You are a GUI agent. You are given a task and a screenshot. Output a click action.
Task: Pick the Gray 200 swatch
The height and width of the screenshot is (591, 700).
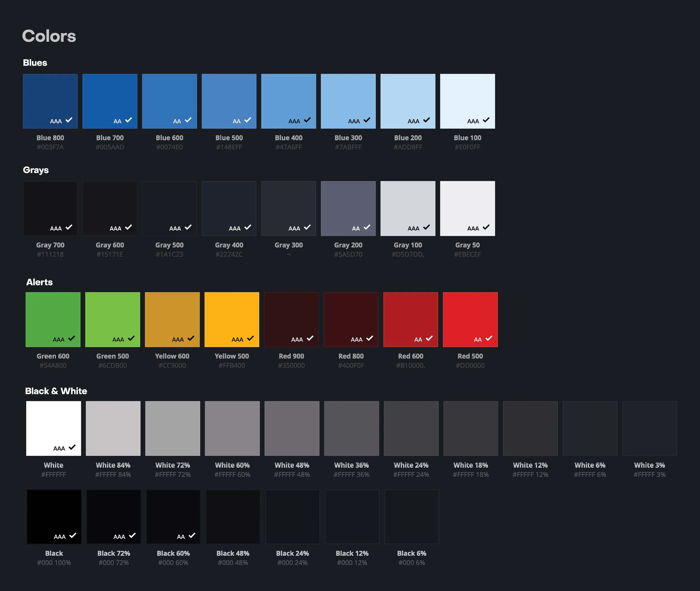coord(348,208)
